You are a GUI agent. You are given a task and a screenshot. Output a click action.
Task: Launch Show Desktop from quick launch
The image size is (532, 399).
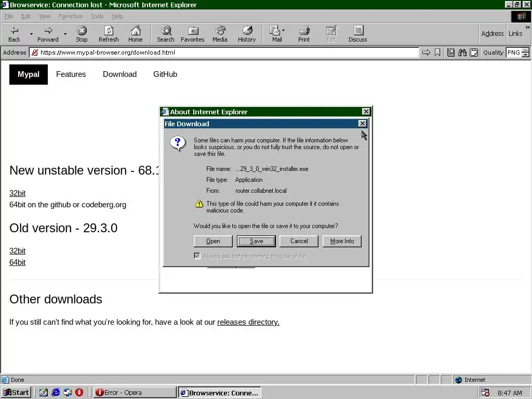(44, 393)
